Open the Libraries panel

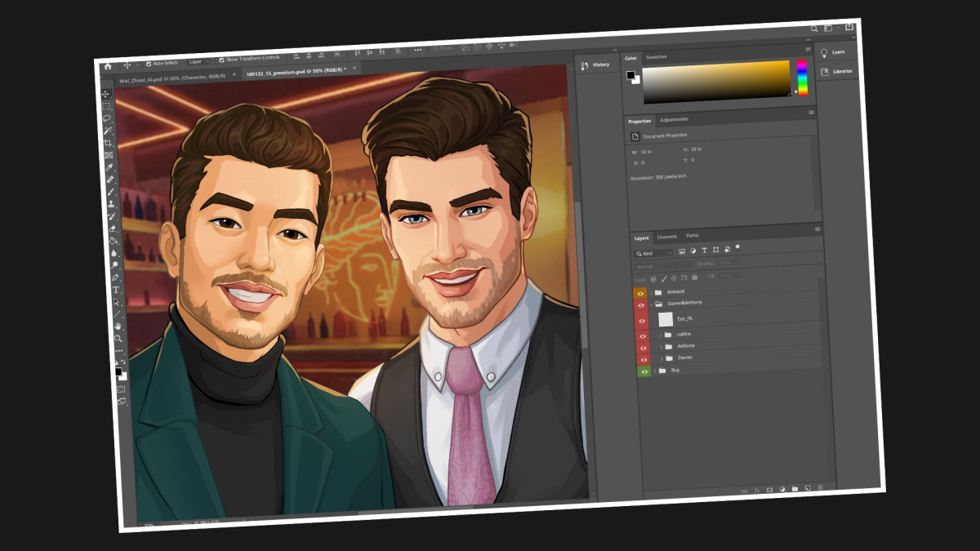click(838, 72)
